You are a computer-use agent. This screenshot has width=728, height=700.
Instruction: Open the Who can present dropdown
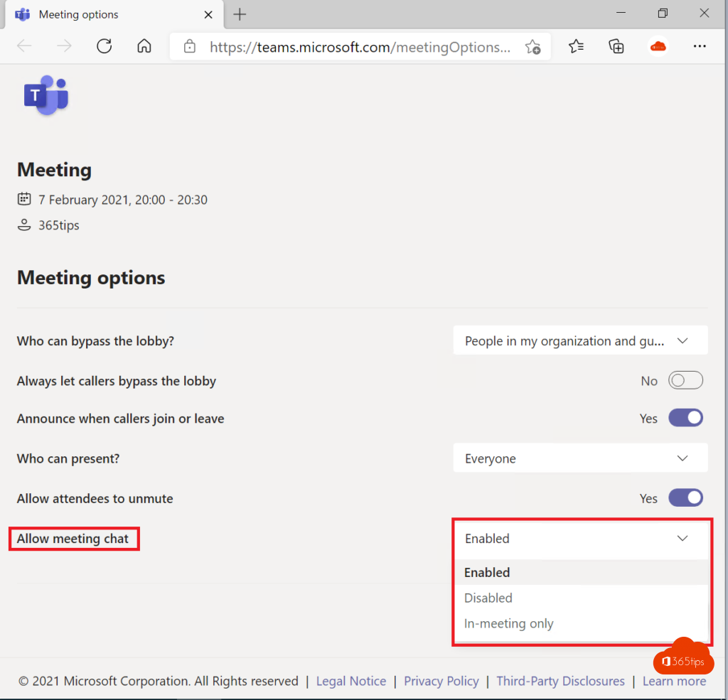(x=580, y=458)
